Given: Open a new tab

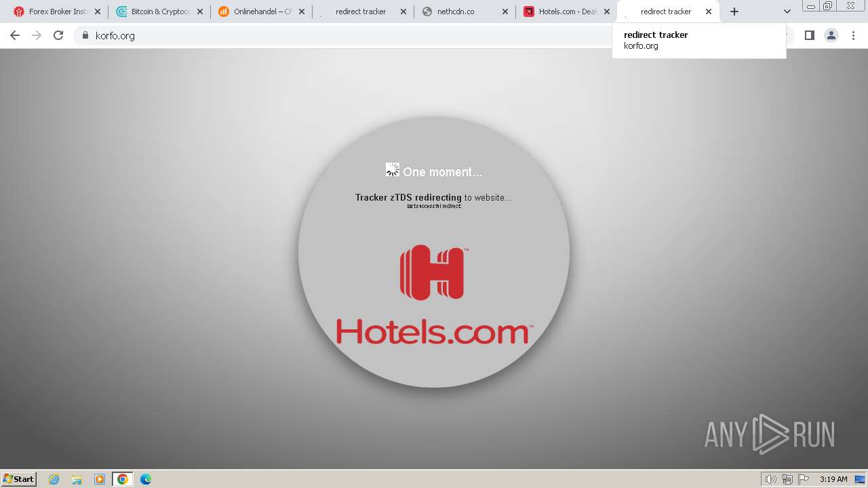Looking at the screenshot, I should click(734, 12).
